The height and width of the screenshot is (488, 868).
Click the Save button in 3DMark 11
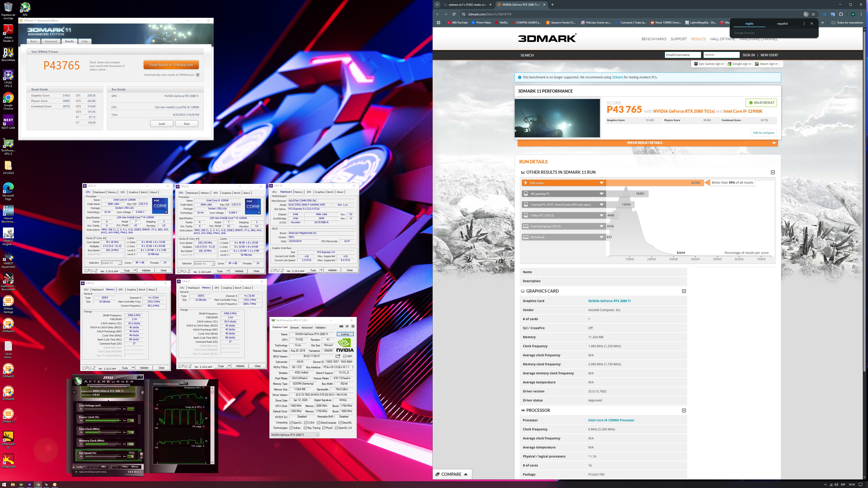[x=187, y=124]
